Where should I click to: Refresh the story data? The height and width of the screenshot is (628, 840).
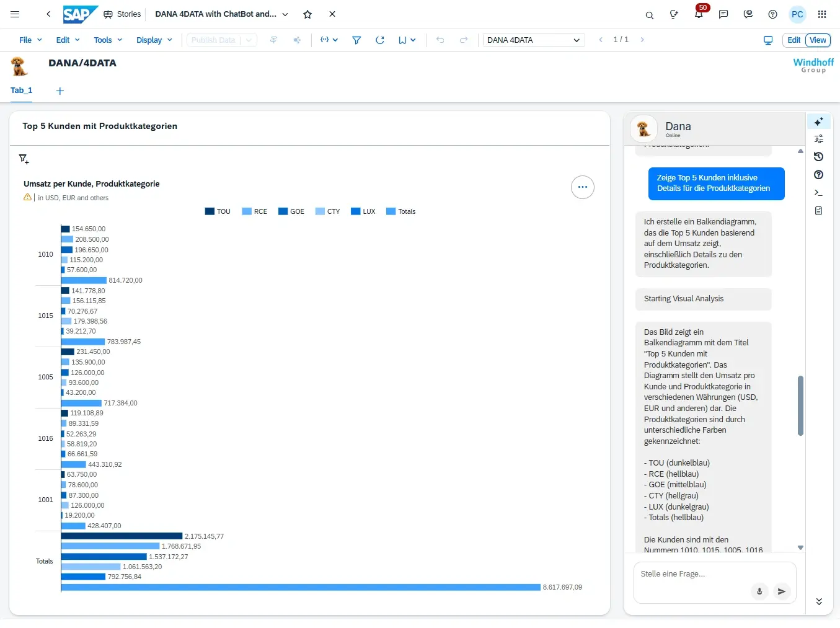(x=380, y=40)
